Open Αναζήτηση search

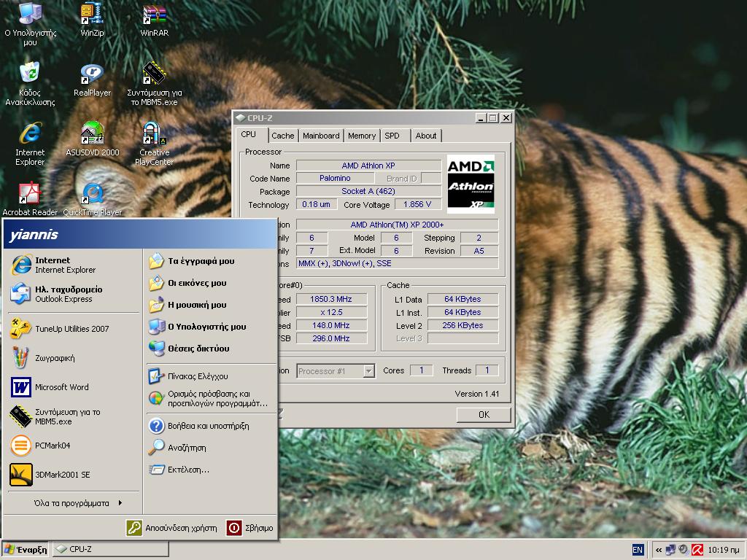[x=209, y=448]
